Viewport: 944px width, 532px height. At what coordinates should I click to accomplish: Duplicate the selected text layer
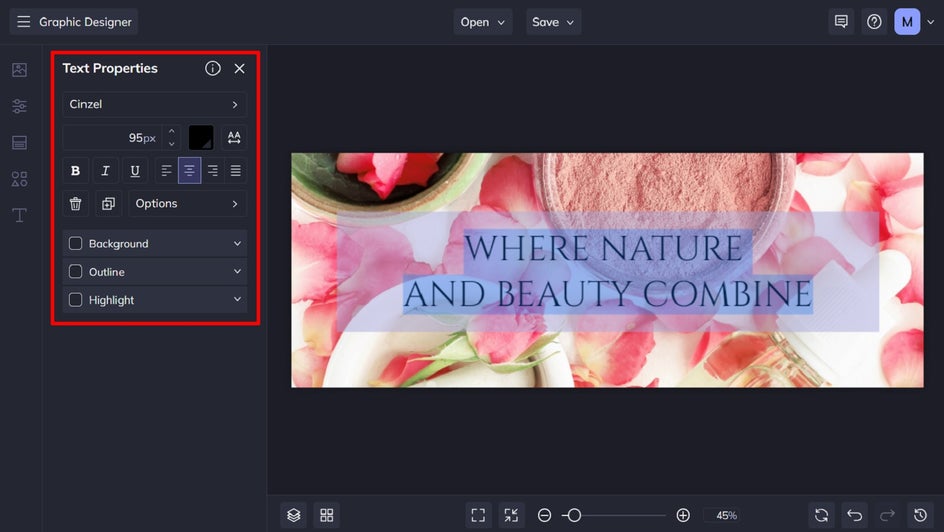pyautogui.click(x=107, y=204)
